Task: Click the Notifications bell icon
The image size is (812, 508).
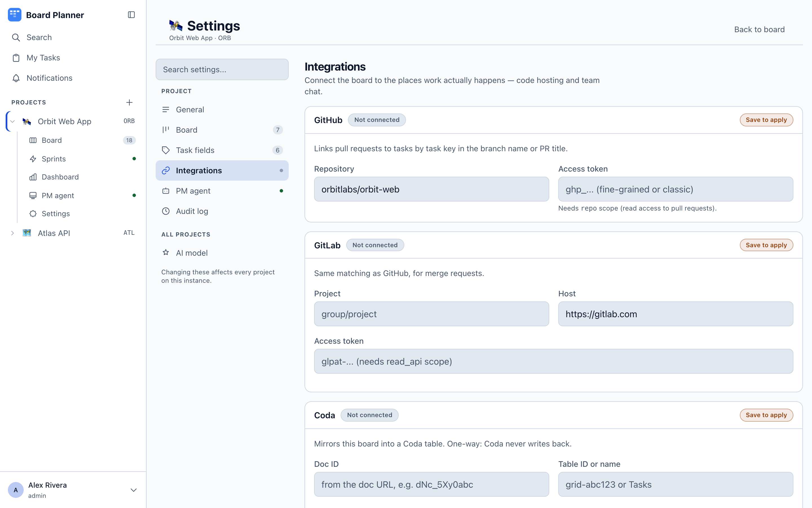Action: click(16, 78)
